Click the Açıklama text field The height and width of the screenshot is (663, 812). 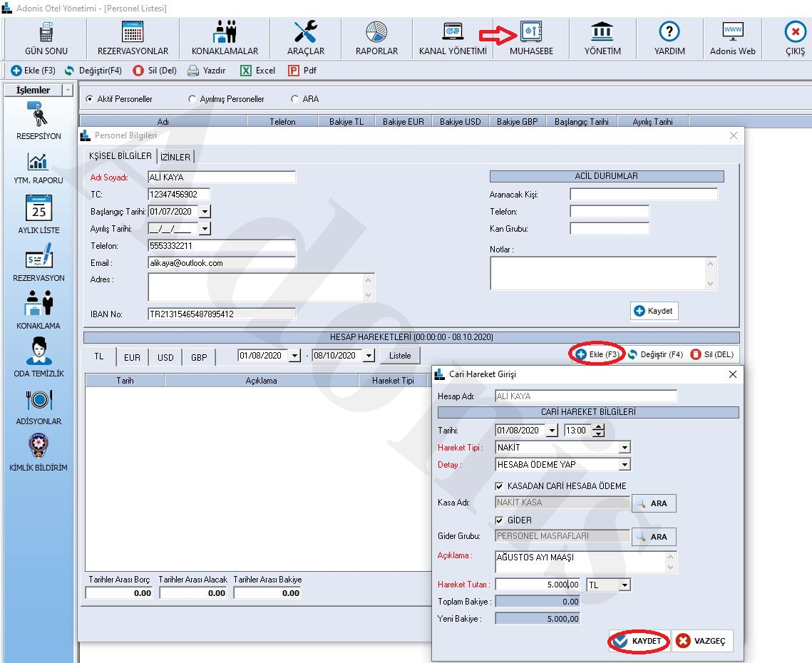tap(580, 561)
